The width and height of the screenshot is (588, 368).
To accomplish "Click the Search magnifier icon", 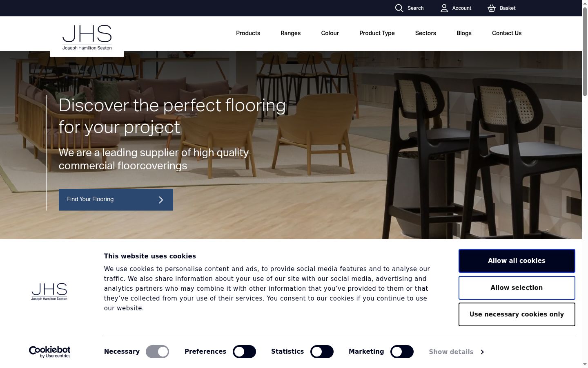I will pyautogui.click(x=399, y=8).
